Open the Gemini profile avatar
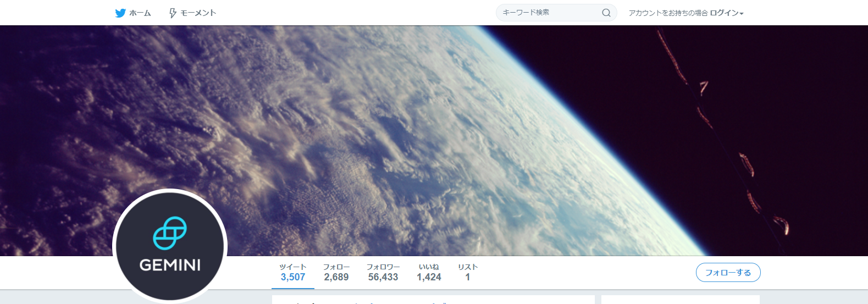This screenshot has height=304, width=868. coord(170,246)
